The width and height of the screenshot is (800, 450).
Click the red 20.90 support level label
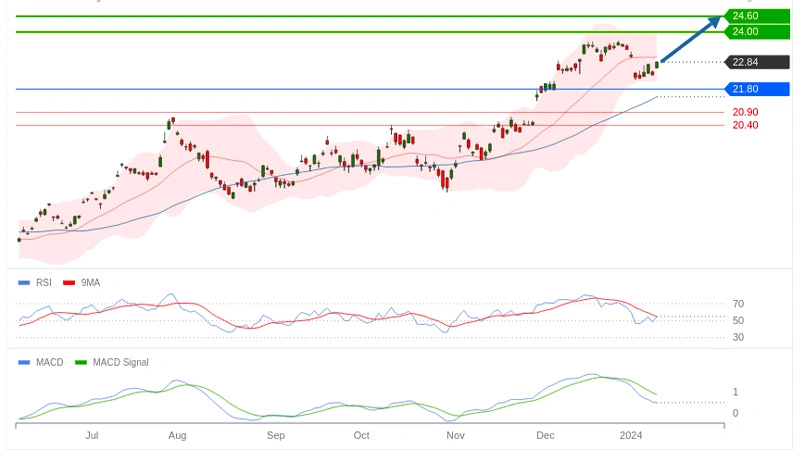pos(745,112)
